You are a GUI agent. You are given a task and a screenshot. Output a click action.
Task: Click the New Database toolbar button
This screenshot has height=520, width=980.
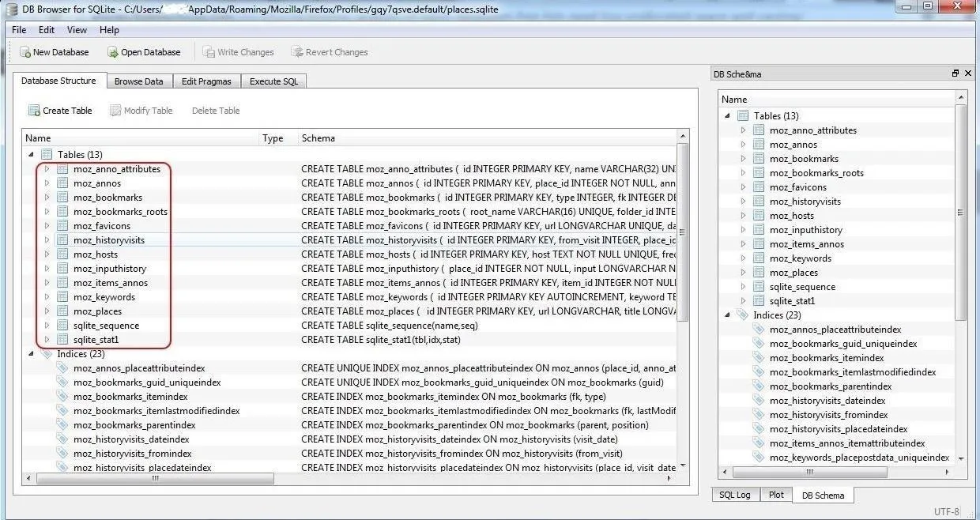coord(54,52)
